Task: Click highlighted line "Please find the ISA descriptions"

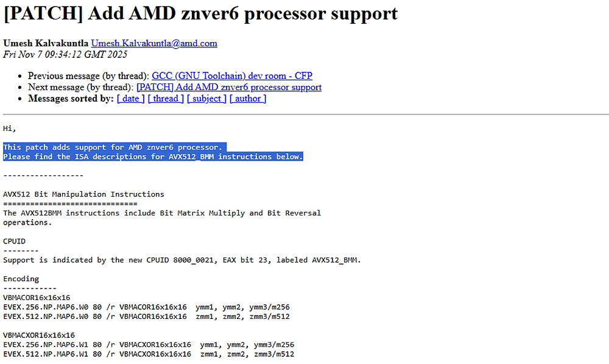Action: click(x=152, y=156)
